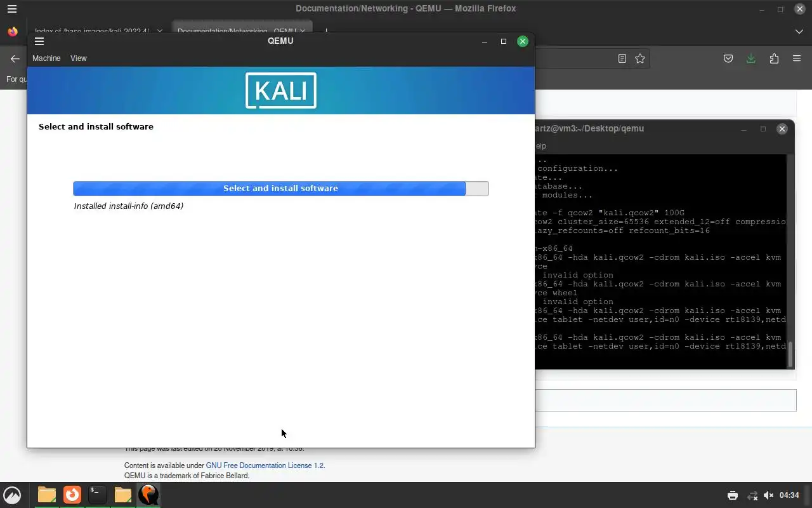Maximize the terminal window
The image size is (812, 508).
(763, 129)
